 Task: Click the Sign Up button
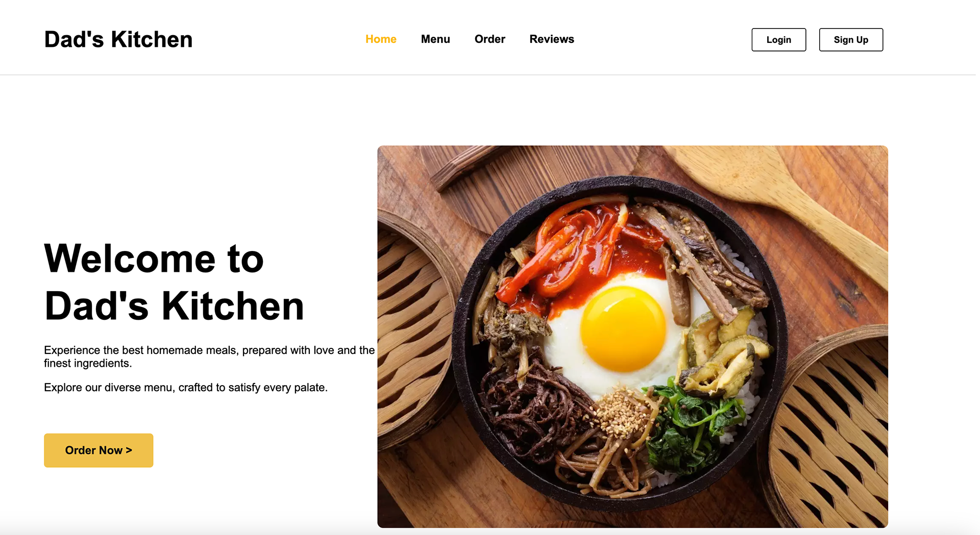851,40
